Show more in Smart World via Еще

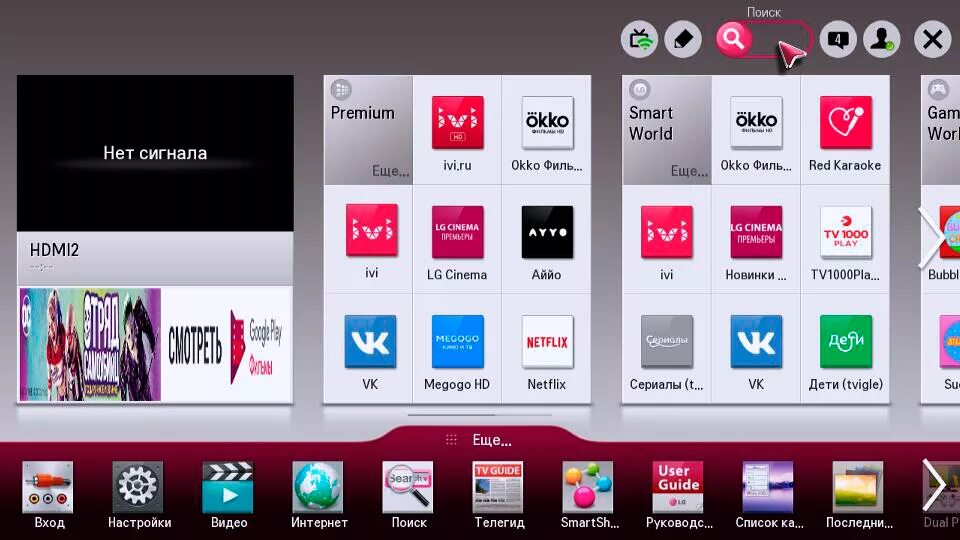pyautogui.click(x=689, y=171)
